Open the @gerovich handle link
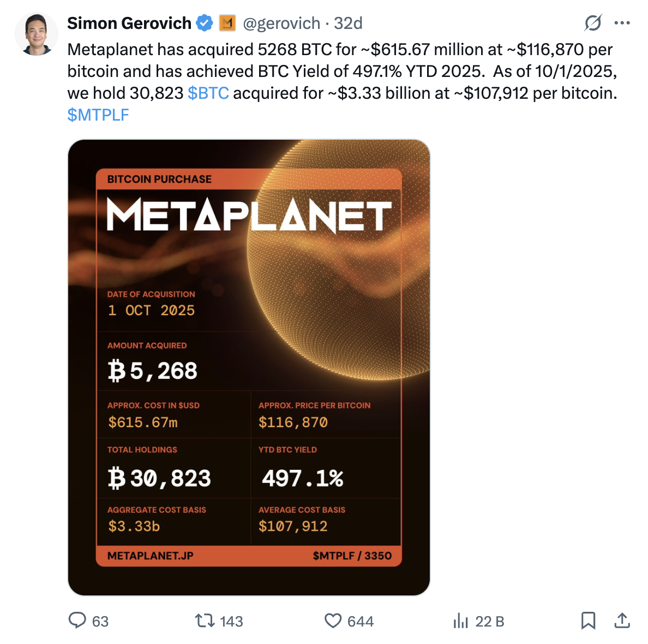This screenshot has height=644, width=648. click(x=281, y=23)
